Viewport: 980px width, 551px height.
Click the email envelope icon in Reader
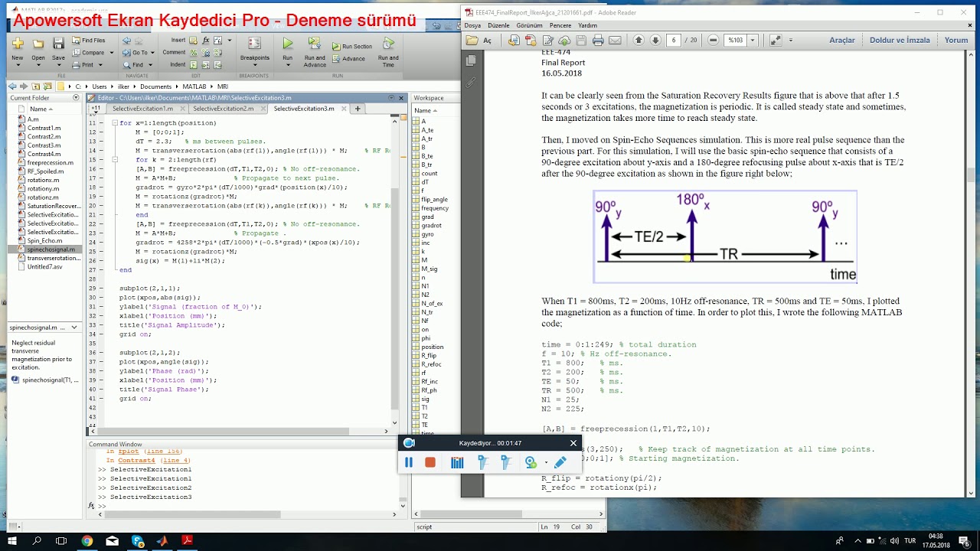click(615, 41)
